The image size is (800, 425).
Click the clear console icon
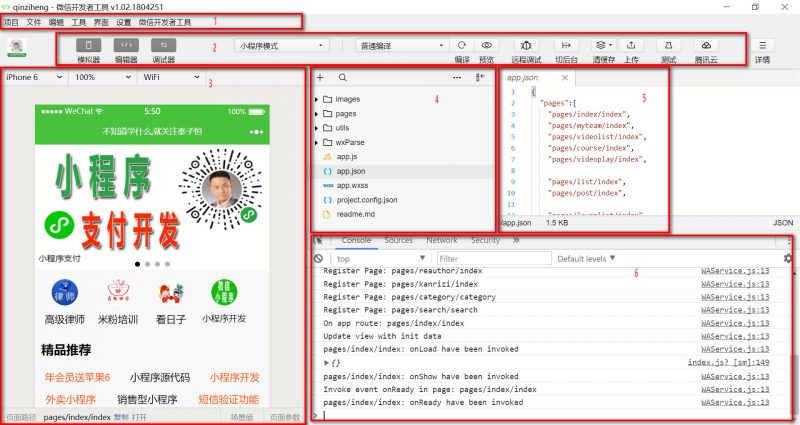(319, 259)
